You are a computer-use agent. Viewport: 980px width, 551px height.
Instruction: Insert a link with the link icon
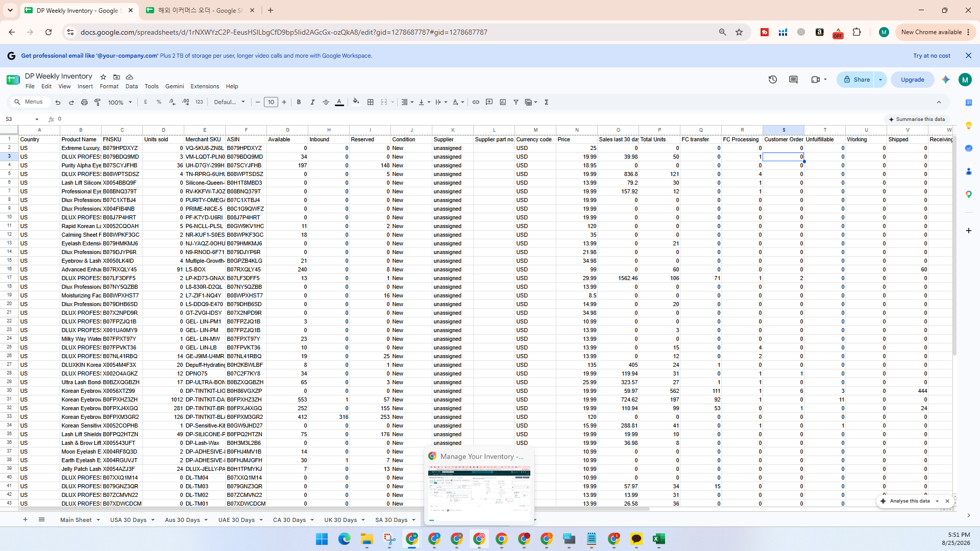pos(476,102)
